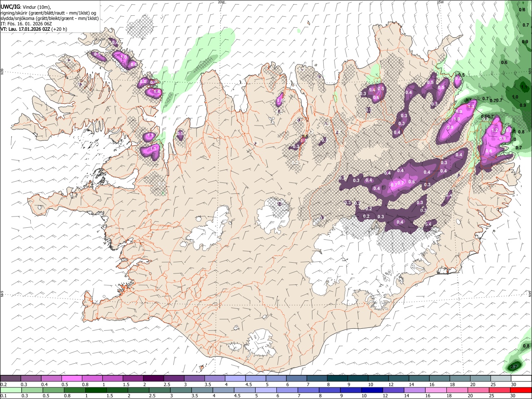Viewport: 532px width, 399px height.
Task: Click the palest green lower-row swatch labeled 0.1
Action: click(x=11, y=390)
